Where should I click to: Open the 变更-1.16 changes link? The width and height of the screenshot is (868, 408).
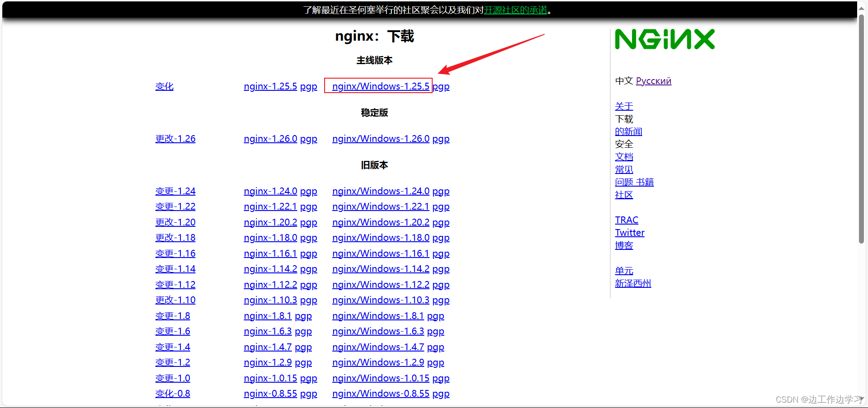pos(175,253)
